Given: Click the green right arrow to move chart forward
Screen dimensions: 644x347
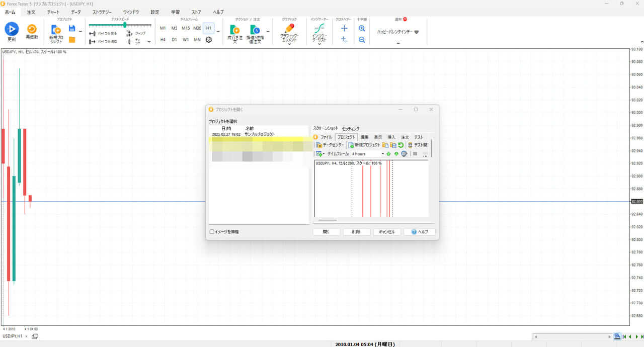Looking at the screenshot, I should coord(636,336).
